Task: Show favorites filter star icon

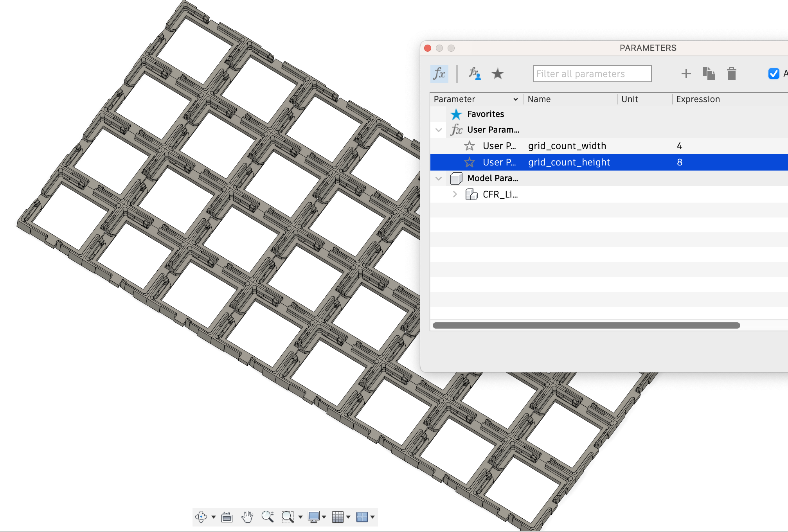Action: tap(497, 74)
